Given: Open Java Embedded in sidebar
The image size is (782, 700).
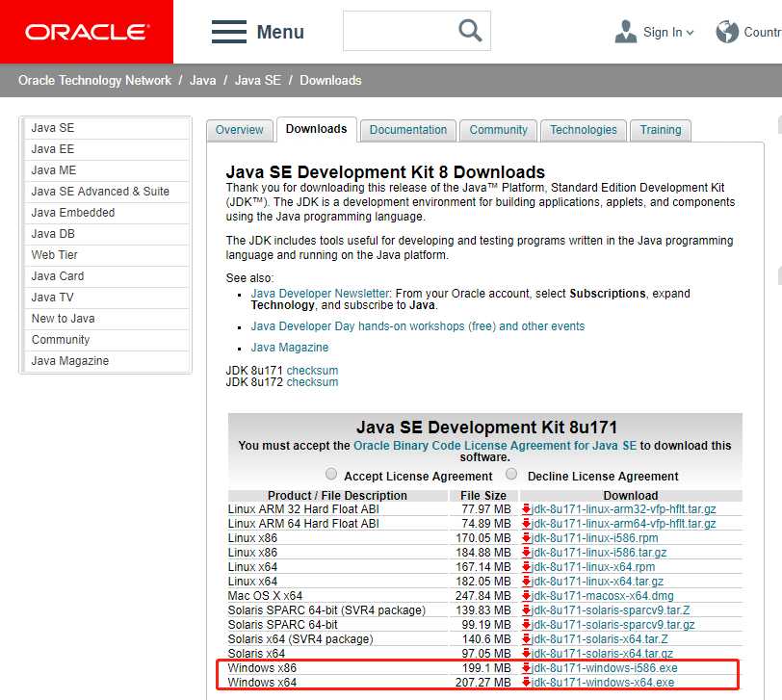Looking at the screenshot, I should click(106, 213).
